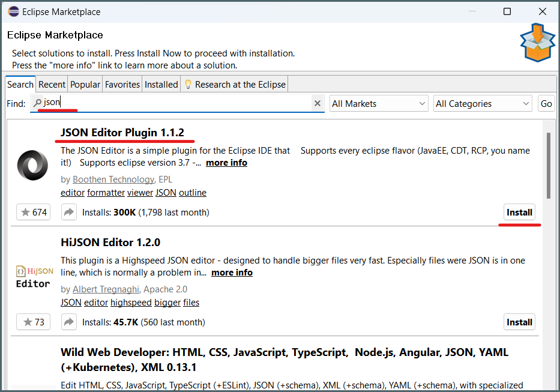The height and width of the screenshot is (392, 560).
Task: Click the share arrow for JSON Editor Plugin
Action: 68,213
